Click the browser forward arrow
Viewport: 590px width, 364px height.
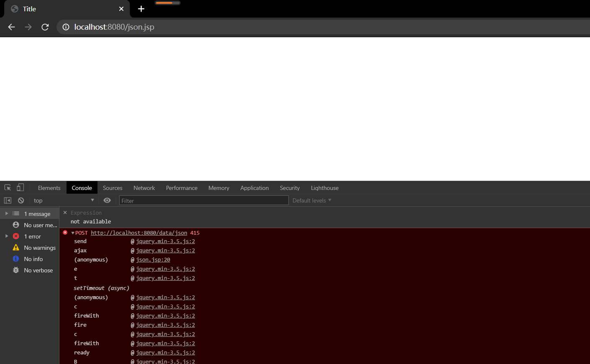coord(28,27)
